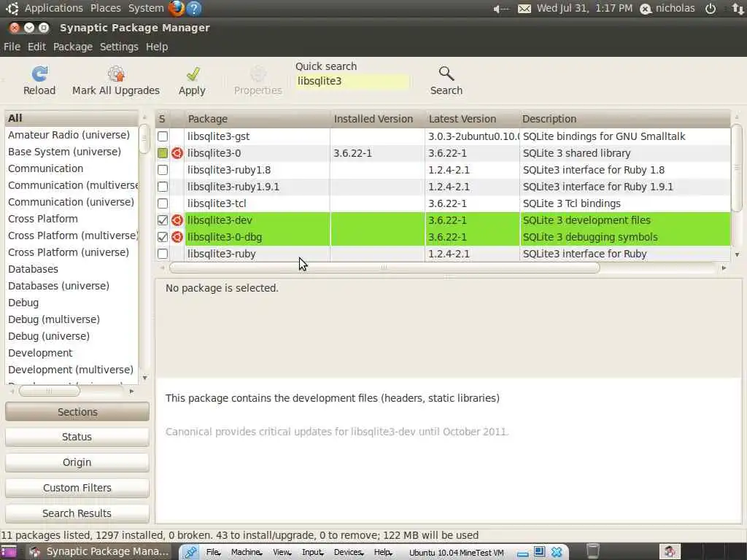Open the VM toolbar Input dropdown
This screenshot has height=560, width=747.
[x=312, y=553]
